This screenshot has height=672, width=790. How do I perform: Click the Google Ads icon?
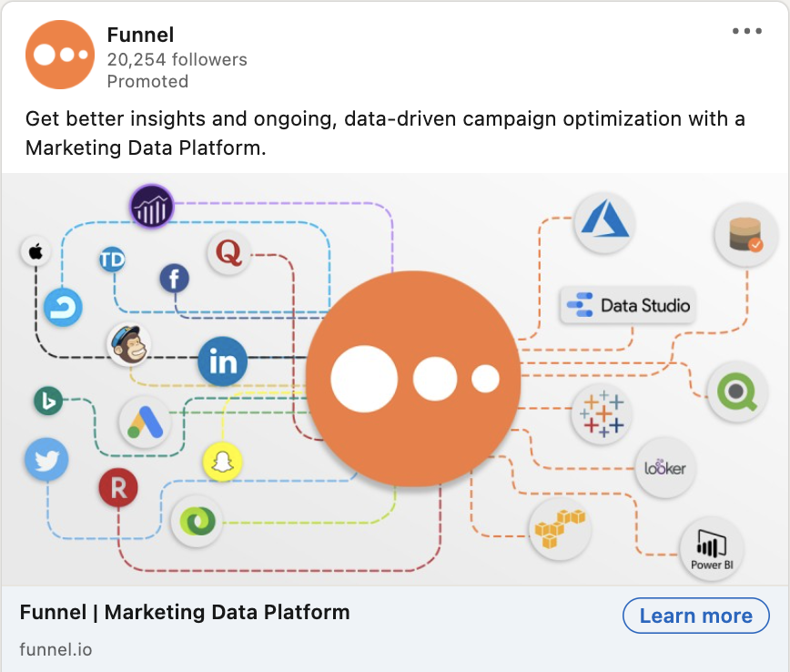[145, 422]
